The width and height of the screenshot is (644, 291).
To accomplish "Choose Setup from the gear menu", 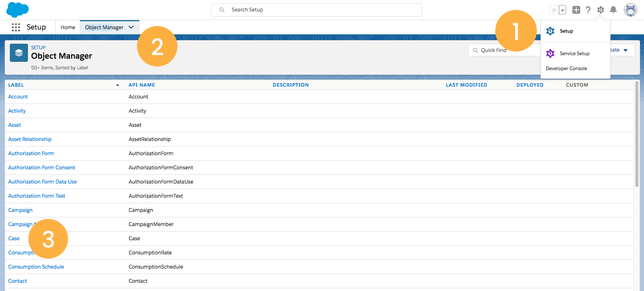I will pos(566,31).
